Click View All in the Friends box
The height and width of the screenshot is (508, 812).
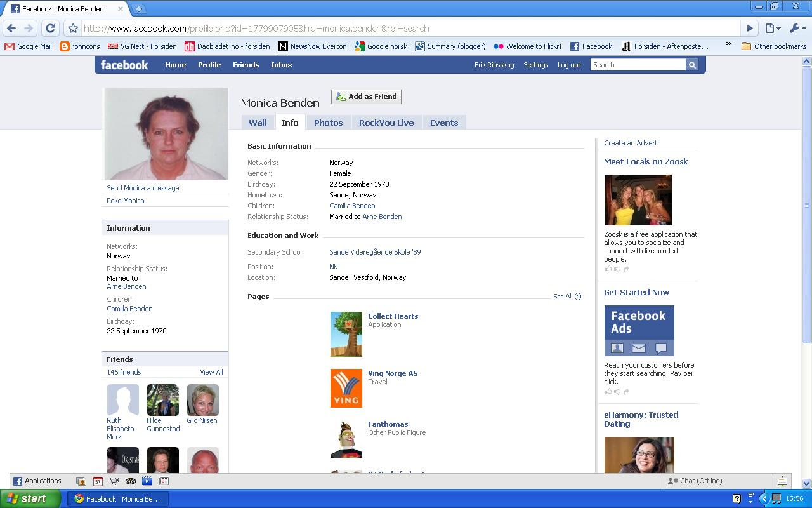(211, 372)
